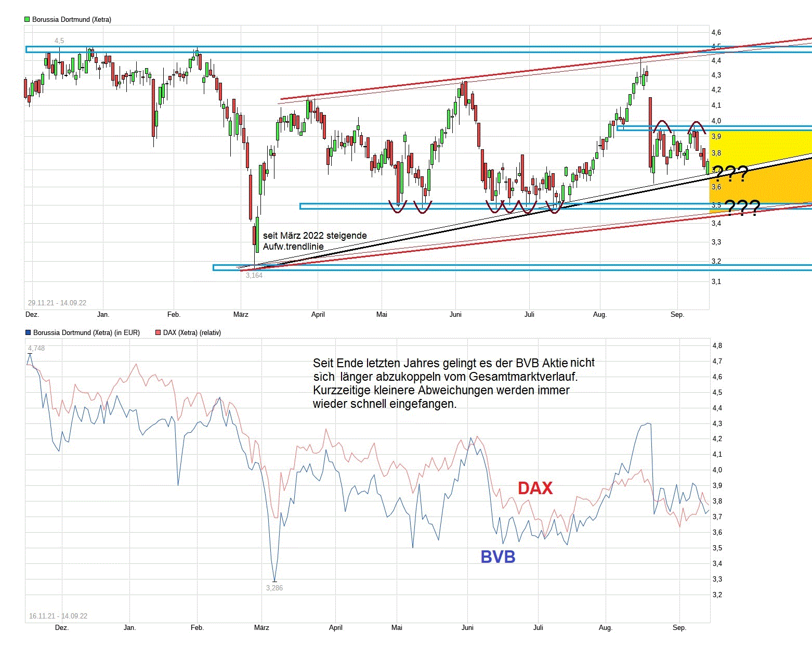Click the red DAX text label
Screen dimensions: 812x670
tap(535, 488)
